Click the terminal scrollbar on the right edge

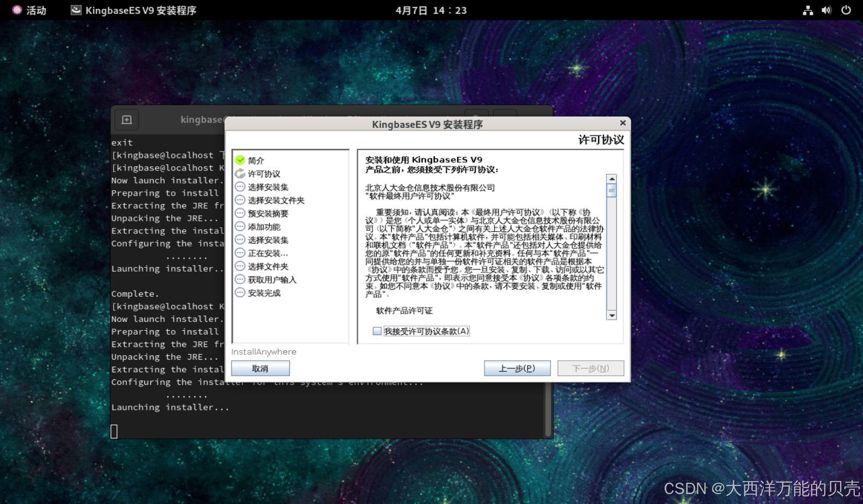point(549,409)
